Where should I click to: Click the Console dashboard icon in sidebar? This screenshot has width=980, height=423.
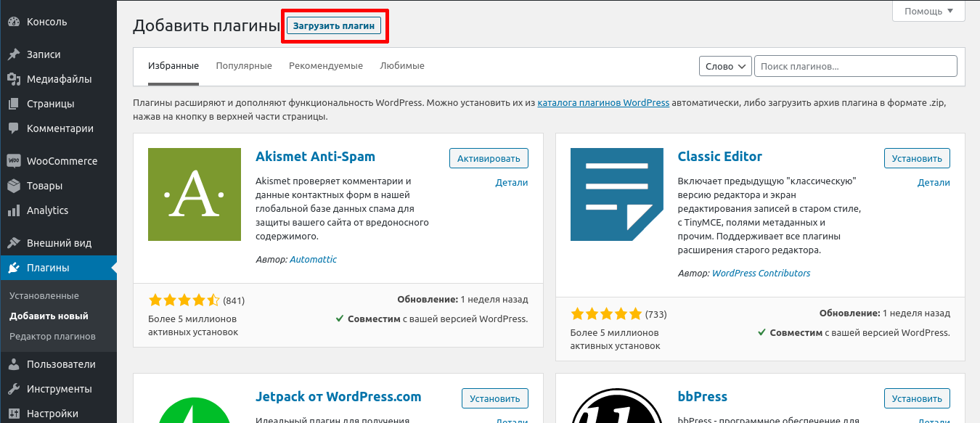(13, 22)
